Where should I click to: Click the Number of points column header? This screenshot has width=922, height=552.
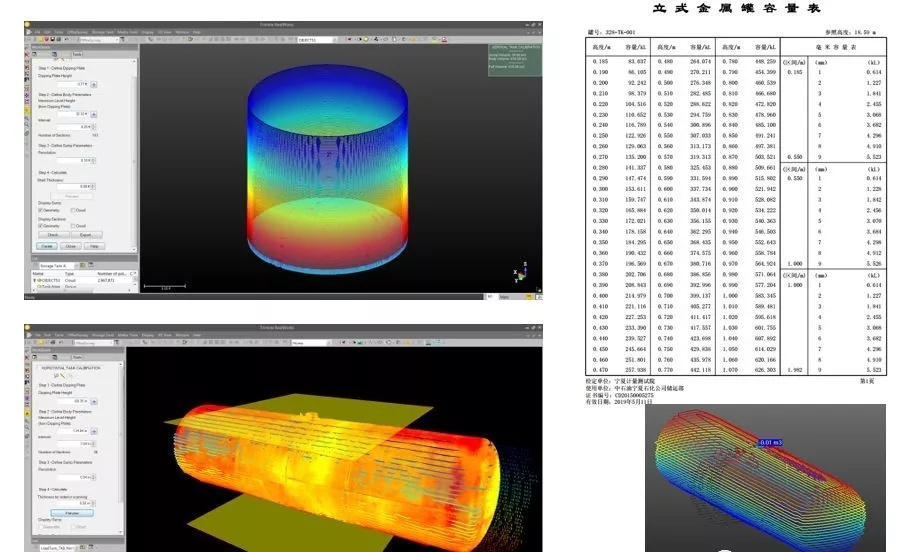pos(111,274)
